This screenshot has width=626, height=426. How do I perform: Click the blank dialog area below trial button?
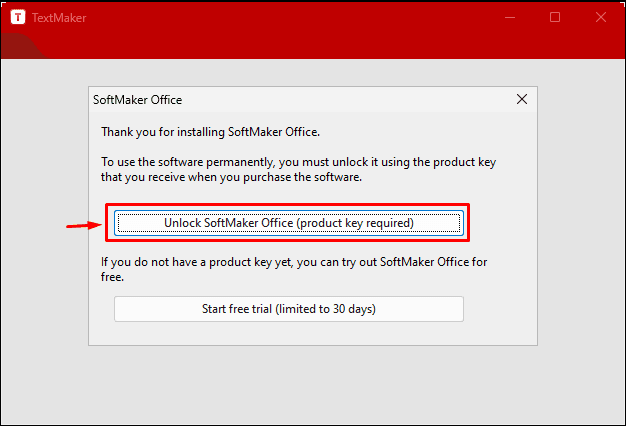point(313,333)
